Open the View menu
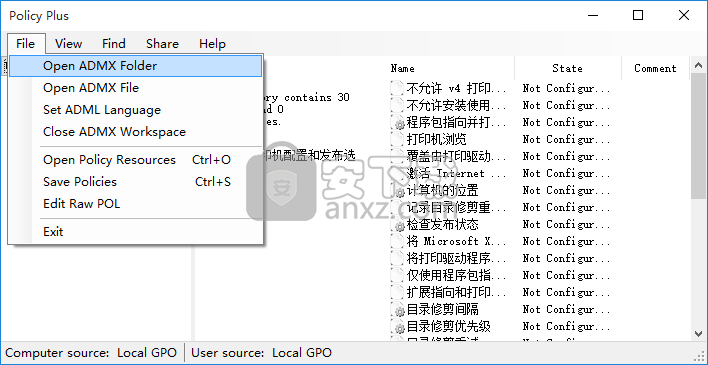Image resolution: width=708 pixels, height=365 pixels. (x=69, y=44)
